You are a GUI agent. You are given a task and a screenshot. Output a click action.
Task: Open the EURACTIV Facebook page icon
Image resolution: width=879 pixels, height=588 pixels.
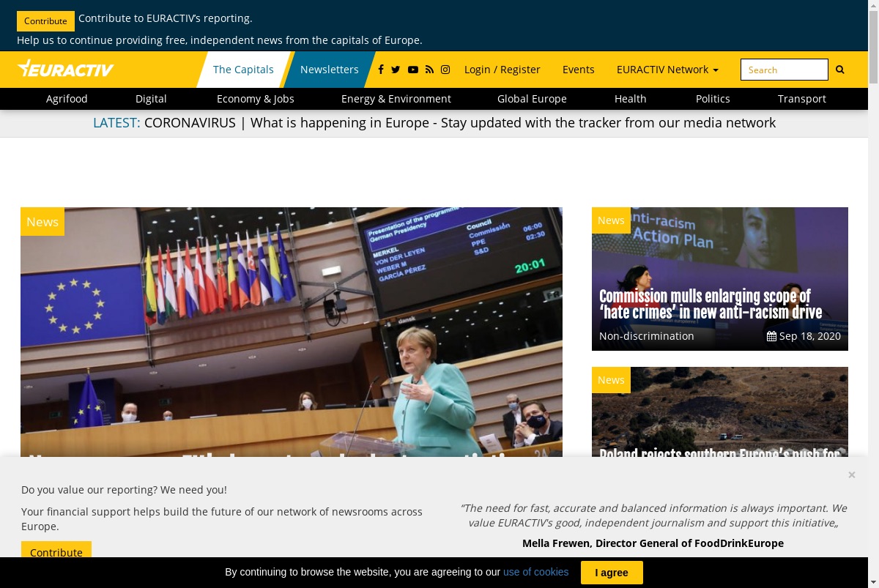381,70
